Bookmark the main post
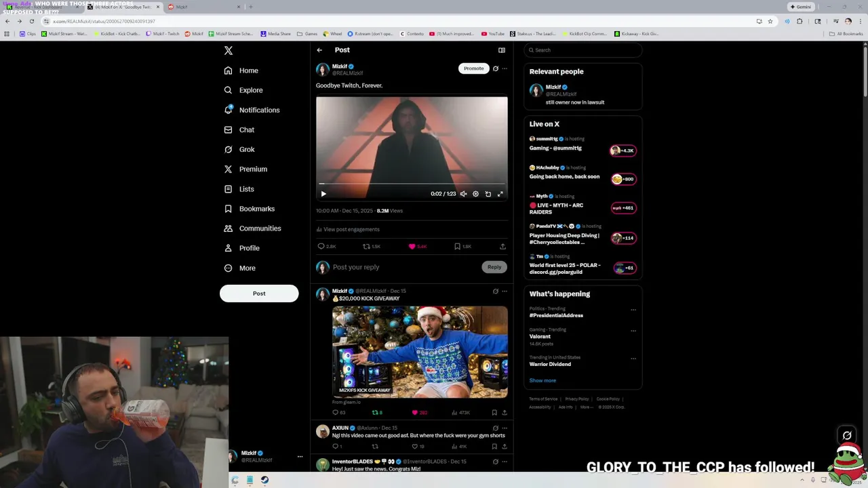 coord(457,247)
